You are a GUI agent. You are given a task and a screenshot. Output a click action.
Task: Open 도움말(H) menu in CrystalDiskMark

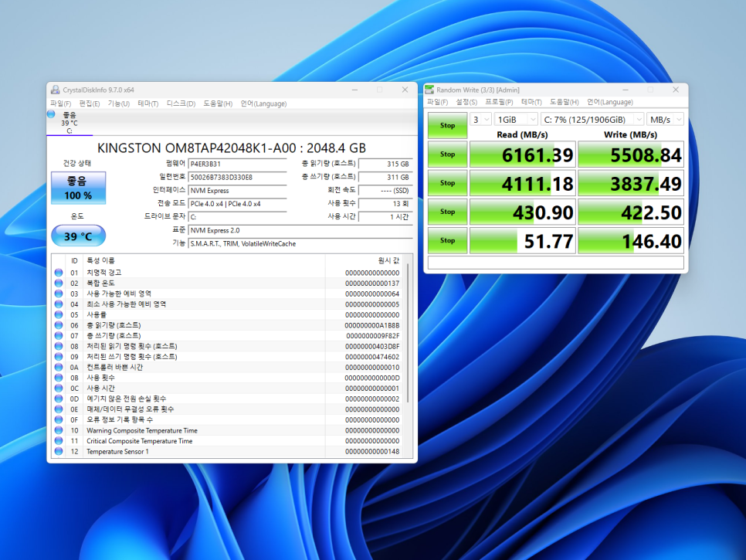[565, 102]
